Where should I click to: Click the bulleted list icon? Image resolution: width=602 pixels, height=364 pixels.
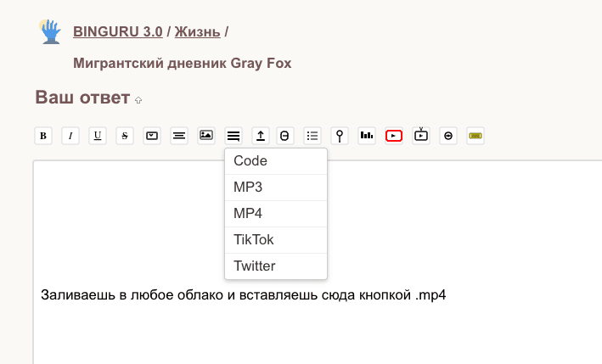point(312,135)
